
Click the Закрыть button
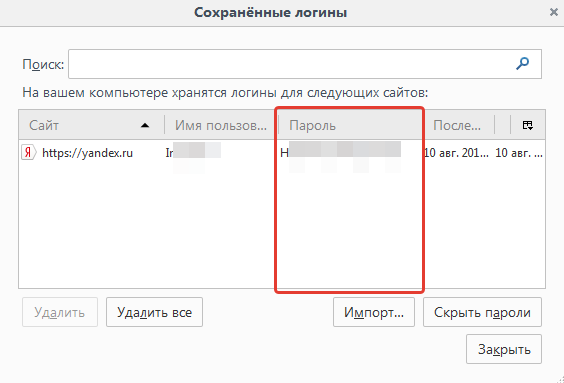[504, 349]
